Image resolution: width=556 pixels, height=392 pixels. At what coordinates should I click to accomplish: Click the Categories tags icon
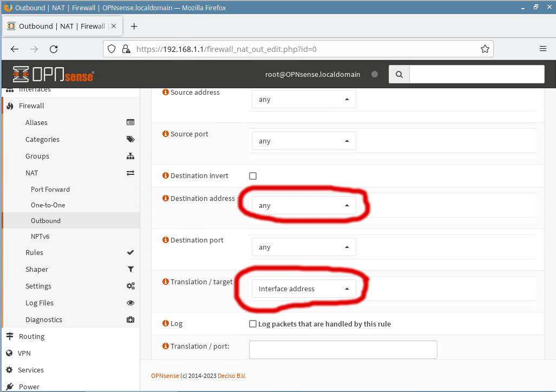coord(130,139)
